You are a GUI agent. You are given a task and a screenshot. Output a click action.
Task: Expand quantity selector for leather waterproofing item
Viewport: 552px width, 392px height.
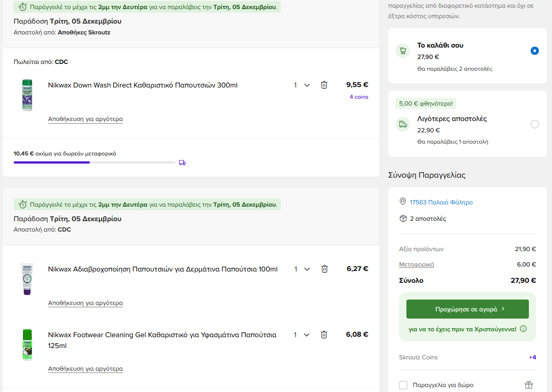pyautogui.click(x=302, y=269)
